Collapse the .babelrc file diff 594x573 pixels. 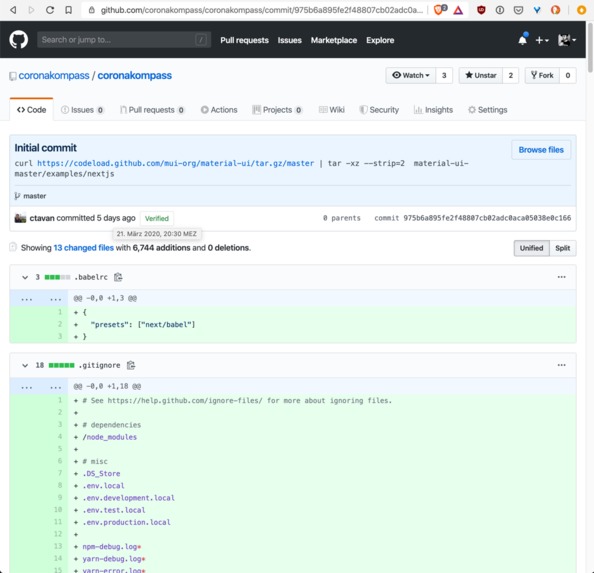pos(25,277)
